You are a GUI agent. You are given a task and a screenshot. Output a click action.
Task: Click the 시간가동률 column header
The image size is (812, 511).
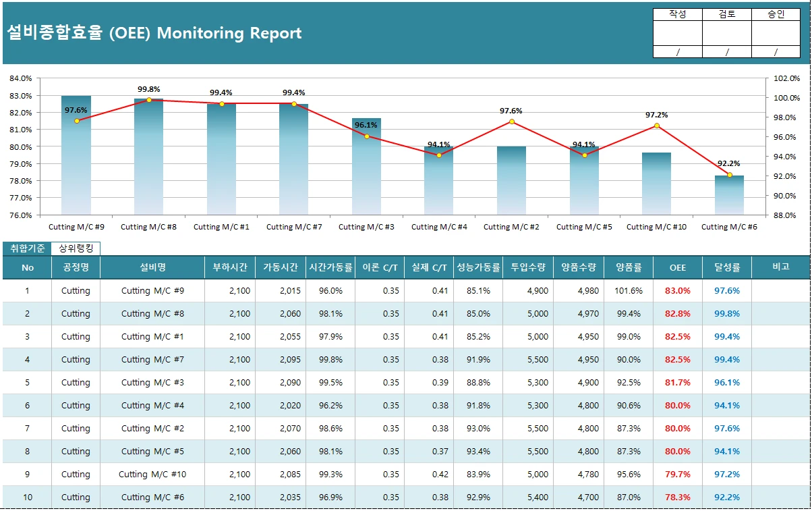(x=330, y=268)
